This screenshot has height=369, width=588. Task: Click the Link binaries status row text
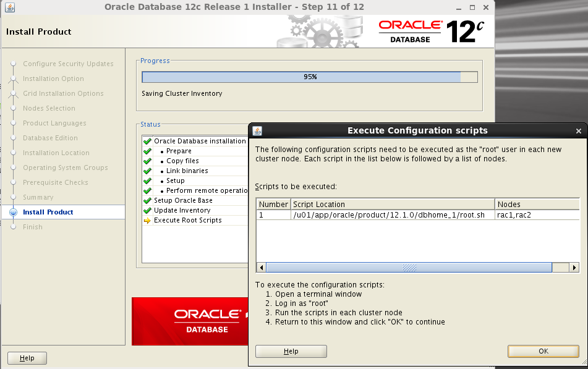(x=187, y=171)
